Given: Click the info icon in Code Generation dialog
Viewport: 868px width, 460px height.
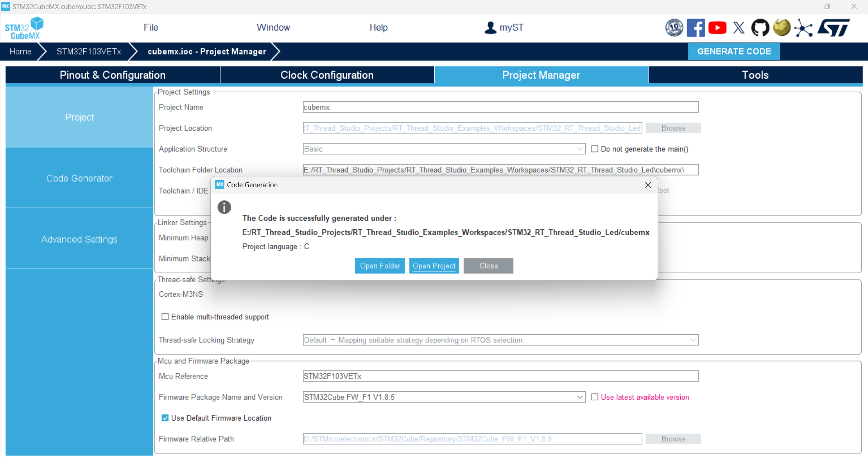Looking at the screenshot, I should coord(224,207).
